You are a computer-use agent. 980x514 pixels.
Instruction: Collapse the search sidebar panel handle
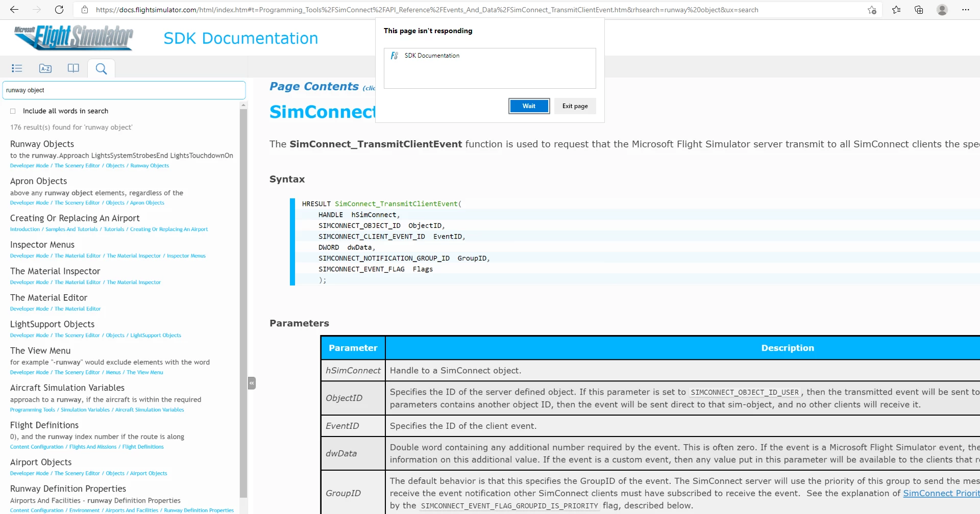point(252,383)
